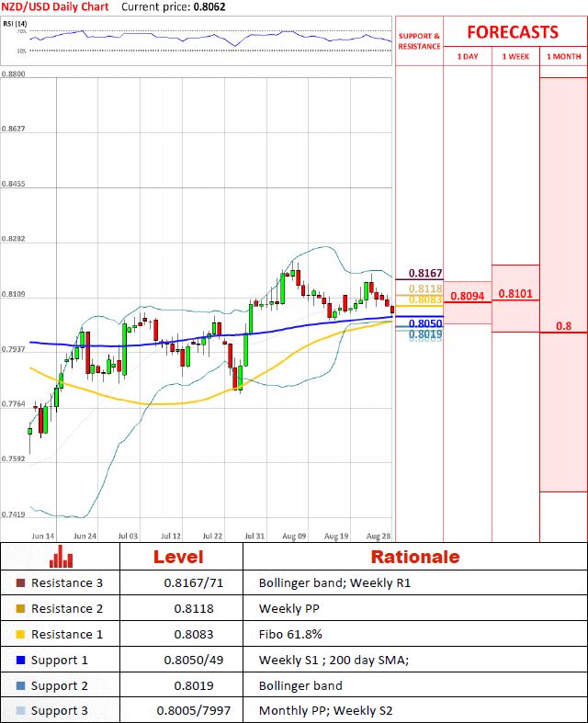The height and width of the screenshot is (723, 588).
Task: Click the Support 1 blue color swatch
Action: pyautogui.click(x=21, y=660)
